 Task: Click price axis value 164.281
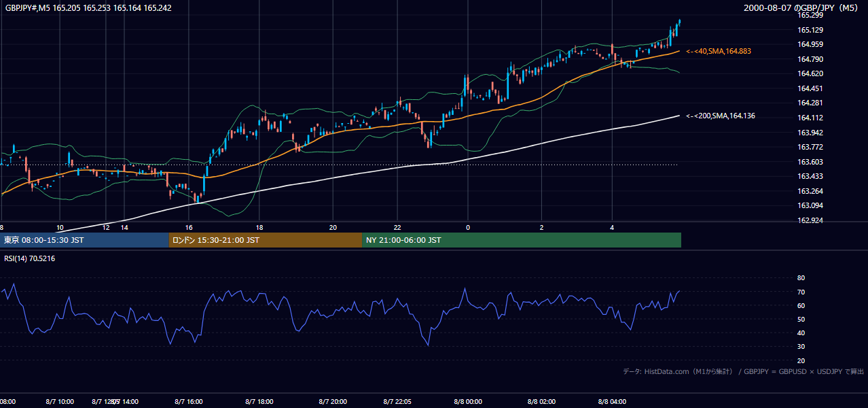[810, 103]
